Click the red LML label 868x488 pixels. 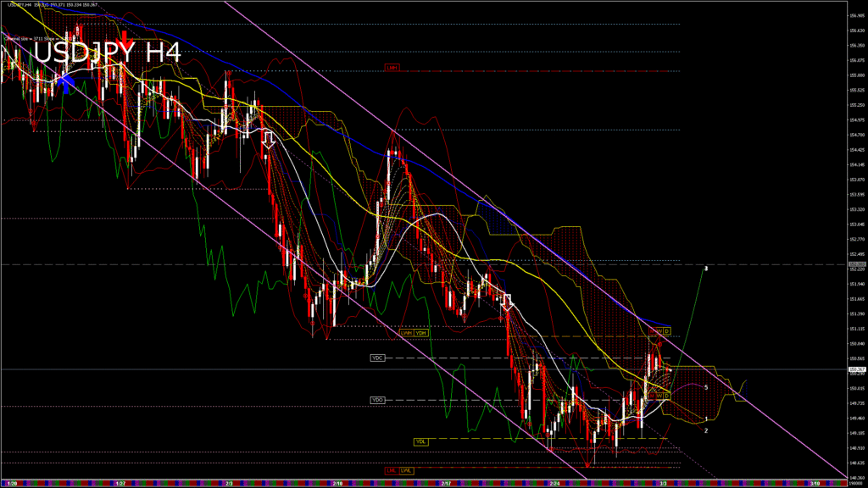point(392,471)
